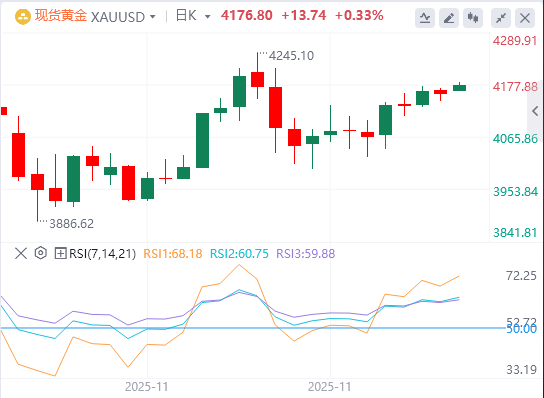Switch chart type via candlestick icon
This screenshot has height=398, width=544.
[x=473, y=17]
